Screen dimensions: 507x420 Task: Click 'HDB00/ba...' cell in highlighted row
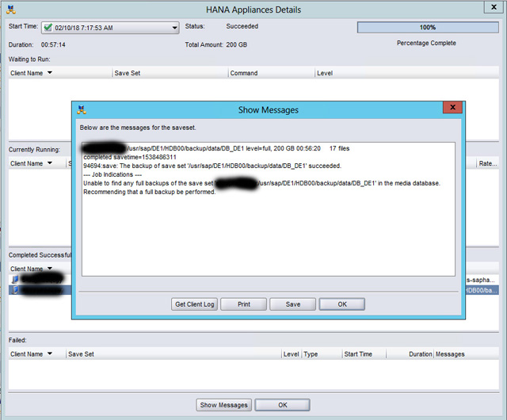pyautogui.click(x=481, y=290)
